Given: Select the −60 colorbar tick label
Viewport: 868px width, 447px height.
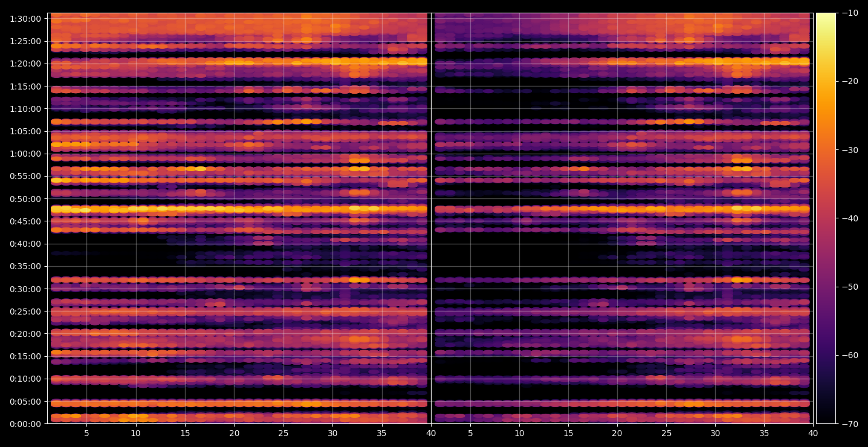Looking at the screenshot, I should tap(849, 355).
